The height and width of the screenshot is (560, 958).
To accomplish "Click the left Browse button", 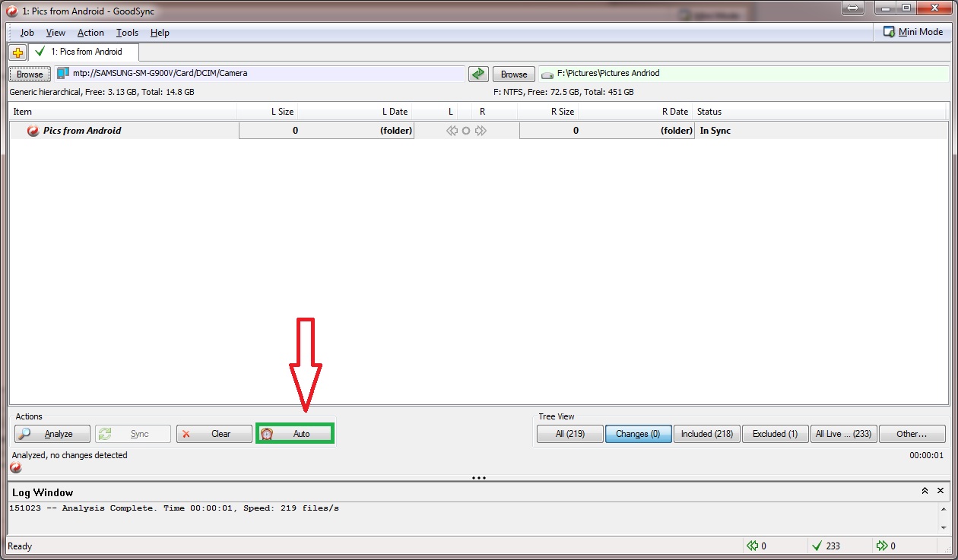I will [30, 74].
